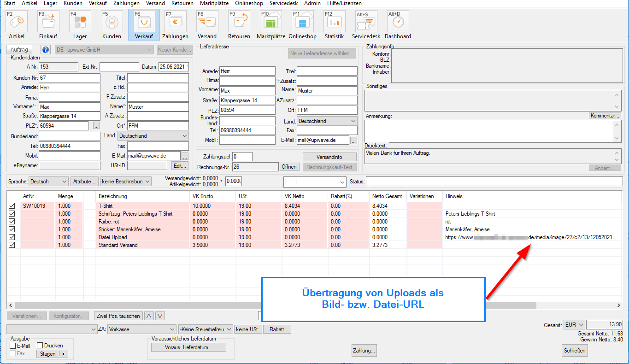Open the Verkauf menu
The image size is (629, 364).
pos(98,3)
